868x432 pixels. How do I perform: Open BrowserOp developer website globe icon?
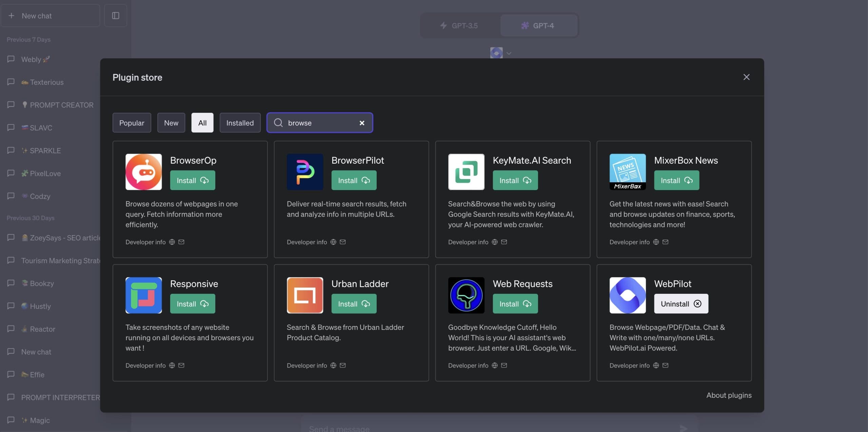point(172,242)
